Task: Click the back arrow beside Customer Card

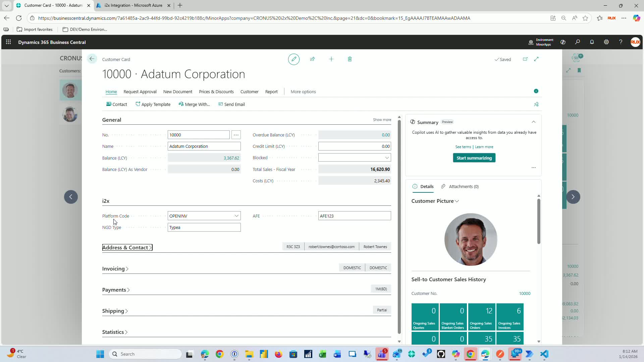Action: coord(92,59)
